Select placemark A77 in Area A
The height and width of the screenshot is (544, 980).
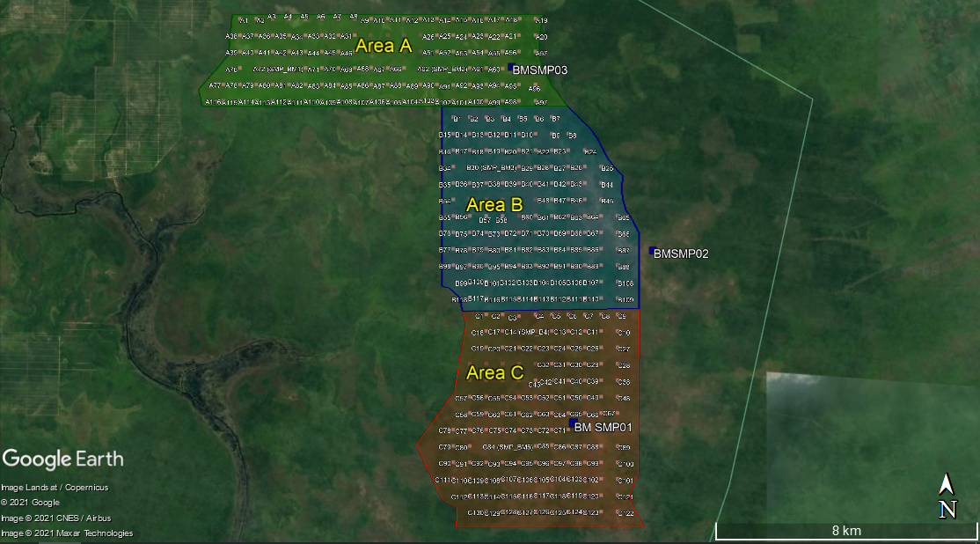pyautogui.click(x=216, y=85)
